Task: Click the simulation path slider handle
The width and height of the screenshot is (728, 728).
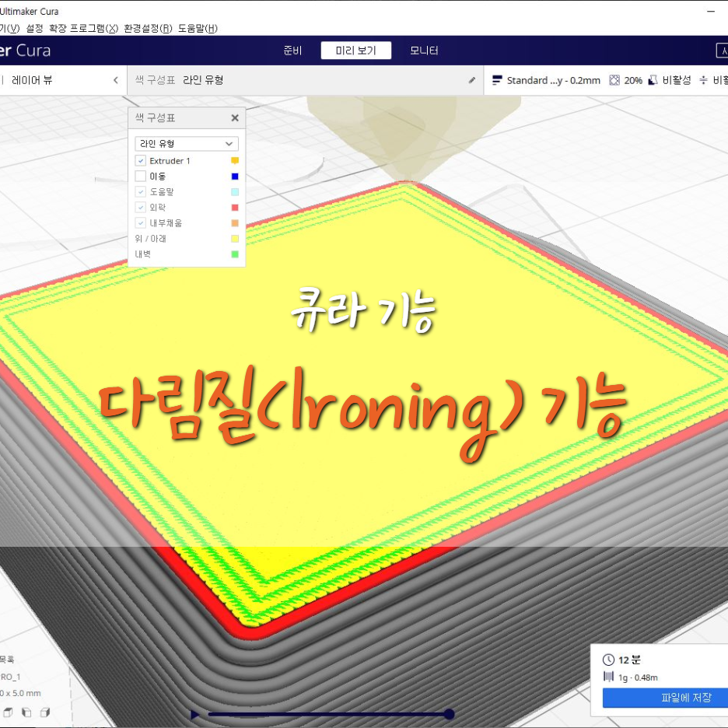Action: click(x=449, y=714)
